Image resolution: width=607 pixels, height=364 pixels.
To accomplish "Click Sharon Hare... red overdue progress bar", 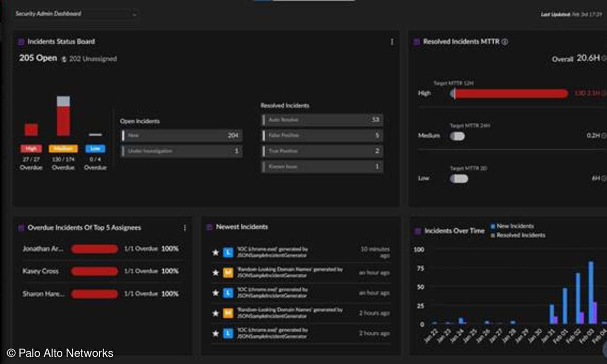I will point(95,294).
